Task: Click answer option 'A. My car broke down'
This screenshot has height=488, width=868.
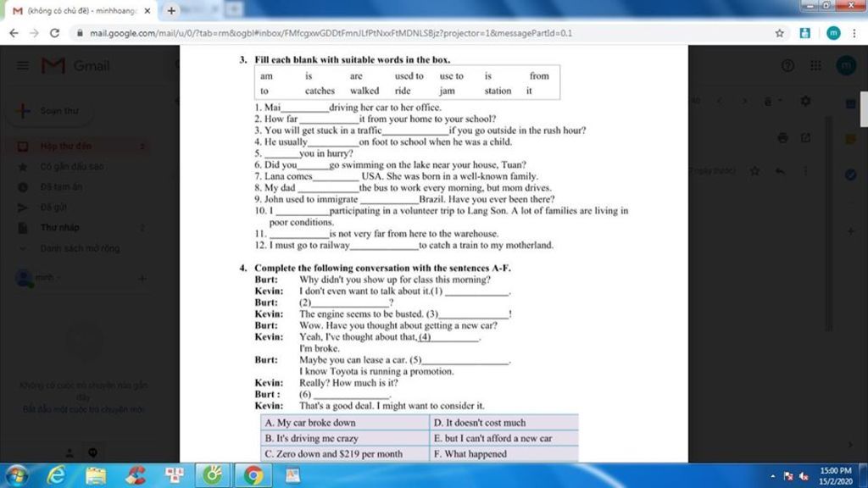Action: 310,423
